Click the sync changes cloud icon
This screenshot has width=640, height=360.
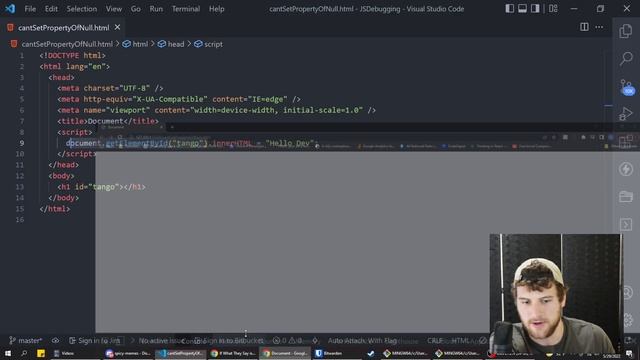pos(56,340)
